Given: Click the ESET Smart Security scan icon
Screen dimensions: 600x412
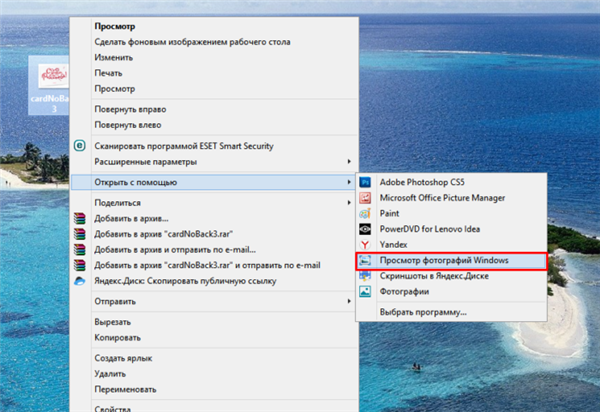Looking at the screenshot, I should [x=80, y=146].
